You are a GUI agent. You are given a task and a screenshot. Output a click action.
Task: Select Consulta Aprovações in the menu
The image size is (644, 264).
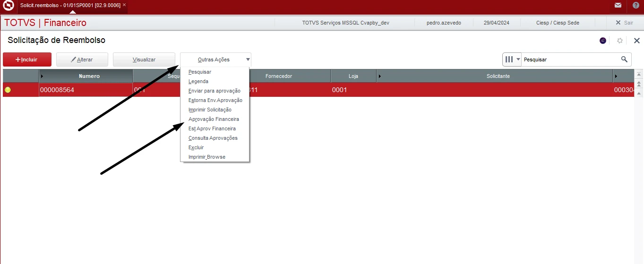point(213,138)
